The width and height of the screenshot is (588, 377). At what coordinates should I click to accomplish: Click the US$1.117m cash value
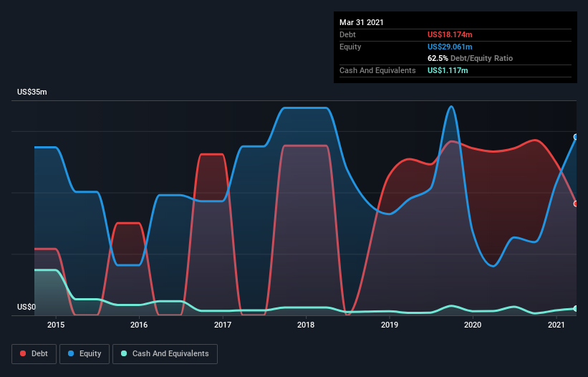coord(448,70)
